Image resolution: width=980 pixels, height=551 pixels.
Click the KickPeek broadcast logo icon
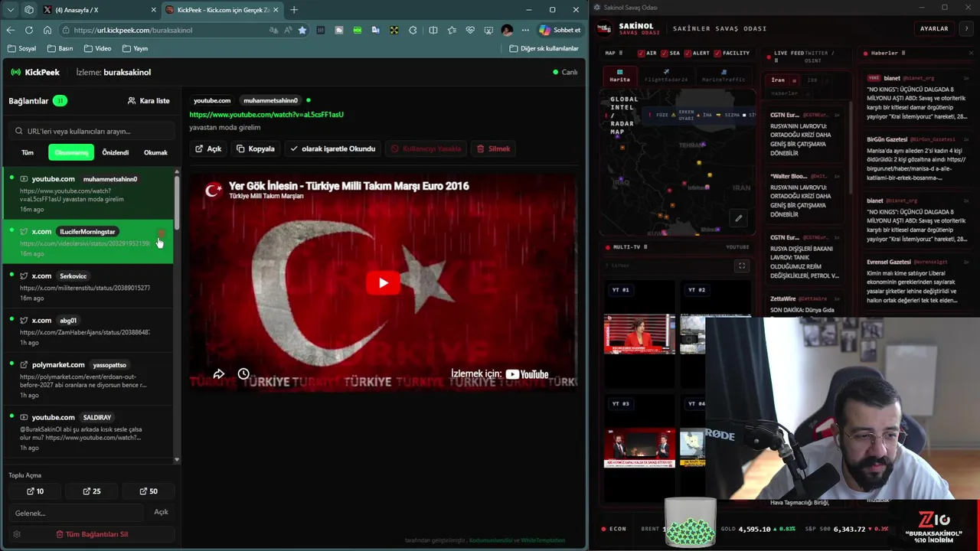(16, 72)
